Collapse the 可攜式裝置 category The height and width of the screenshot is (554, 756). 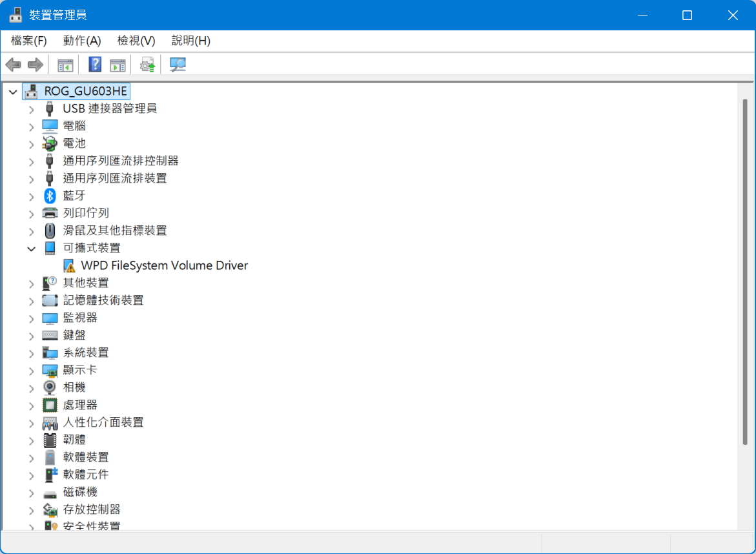(x=31, y=248)
